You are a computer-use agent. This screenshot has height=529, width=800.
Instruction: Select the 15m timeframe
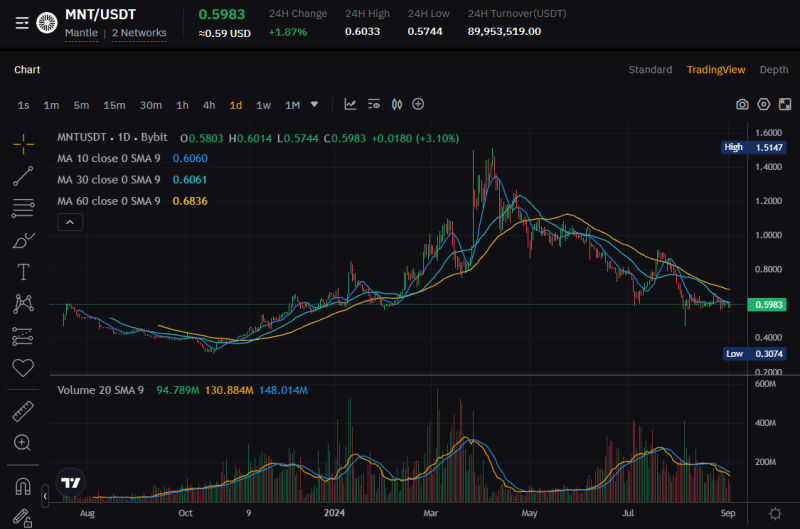point(114,105)
